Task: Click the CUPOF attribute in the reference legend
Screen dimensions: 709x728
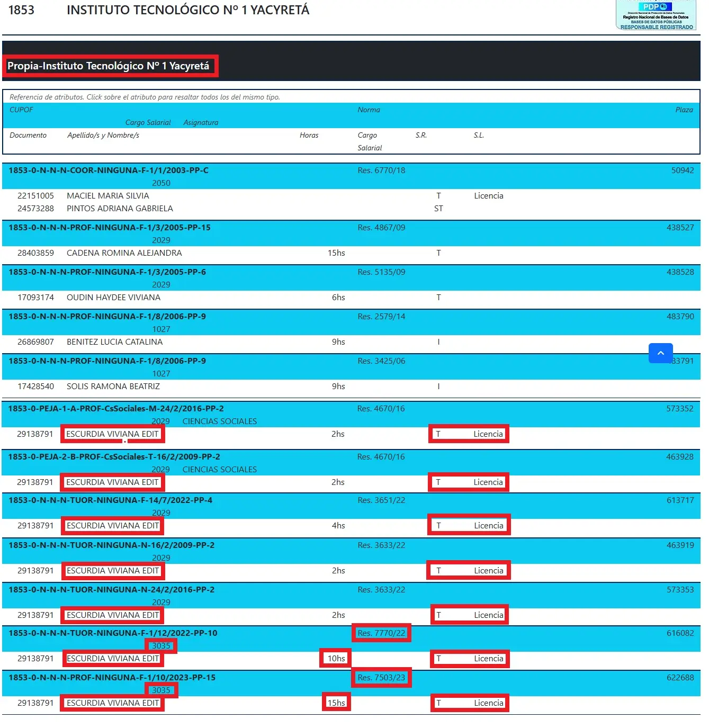Action: (21, 110)
